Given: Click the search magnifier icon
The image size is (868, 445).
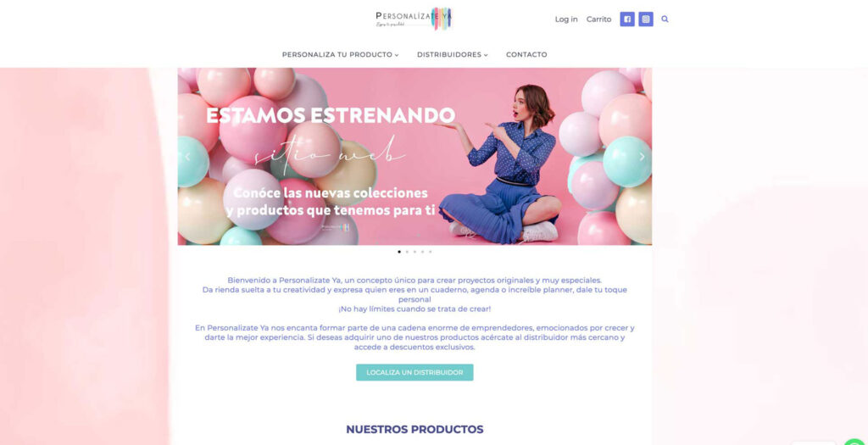Looking at the screenshot, I should (x=665, y=19).
